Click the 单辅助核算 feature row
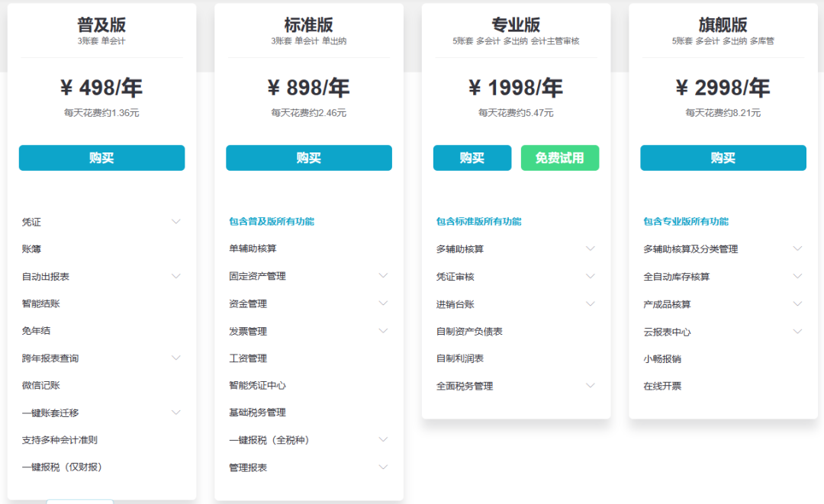This screenshot has height=504, width=824. point(253,249)
